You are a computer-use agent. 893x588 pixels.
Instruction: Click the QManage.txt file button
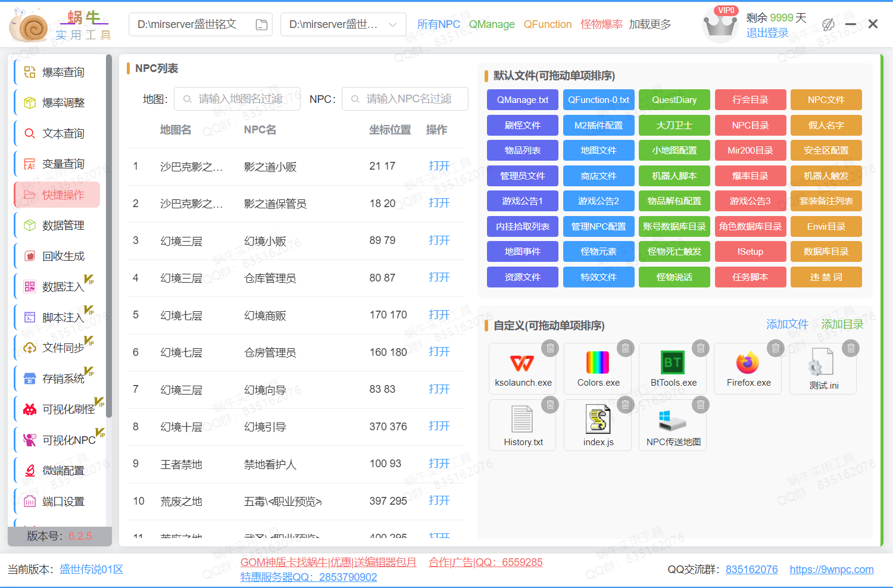click(x=522, y=99)
